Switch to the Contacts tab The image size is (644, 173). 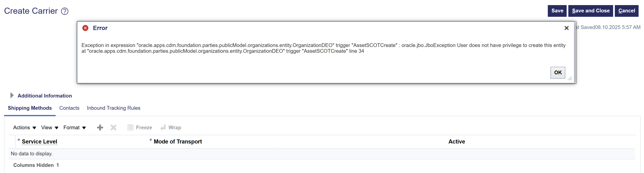click(69, 108)
